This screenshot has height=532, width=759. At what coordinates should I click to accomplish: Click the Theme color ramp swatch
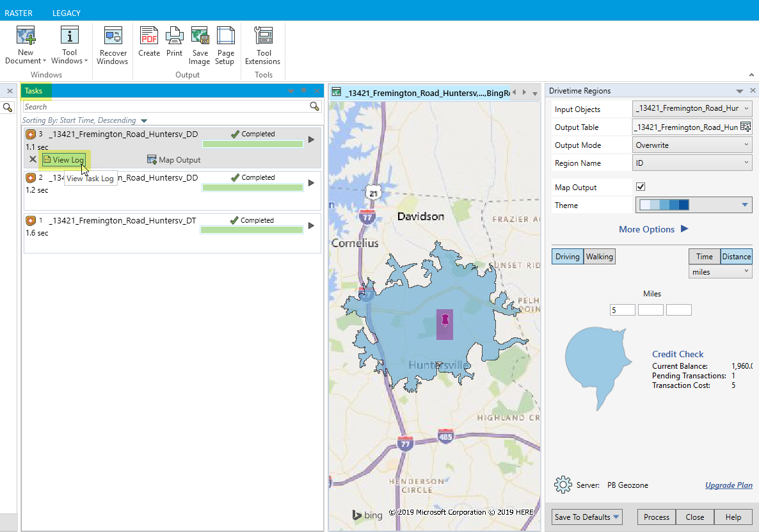pos(664,205)
